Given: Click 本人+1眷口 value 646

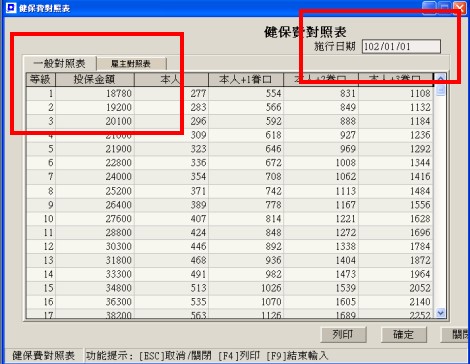Looking at the screenshot, I should point(246,149).
